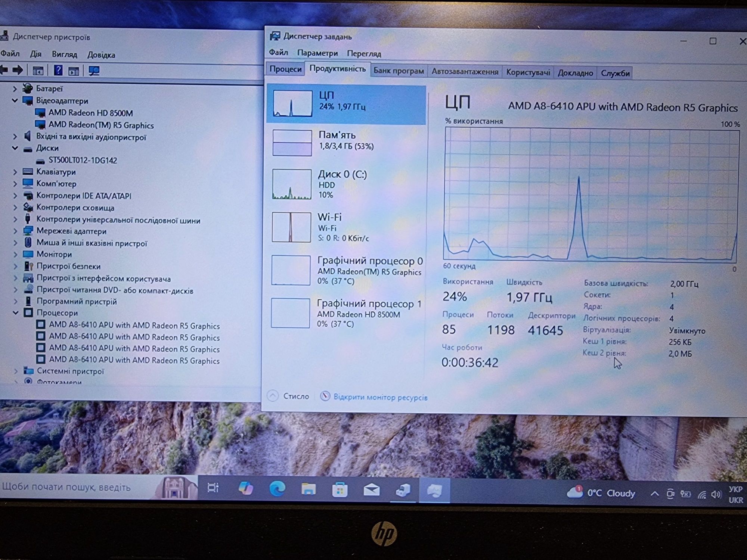Switch to the Докладно tab
747x560 pixels.
coord(575,73)
